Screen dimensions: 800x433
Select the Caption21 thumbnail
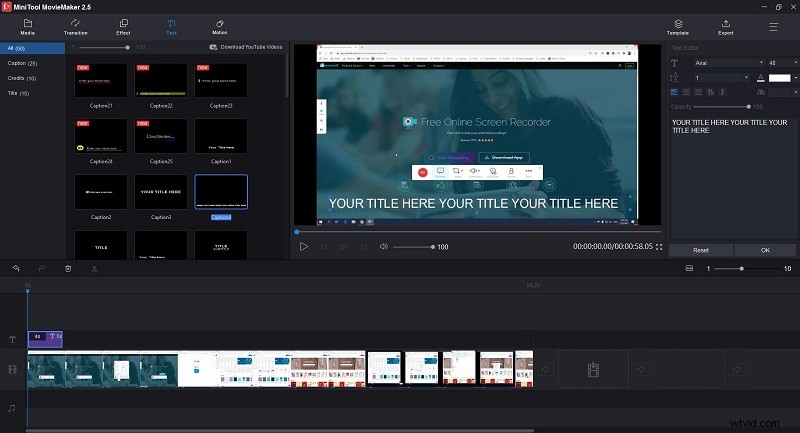101,80
